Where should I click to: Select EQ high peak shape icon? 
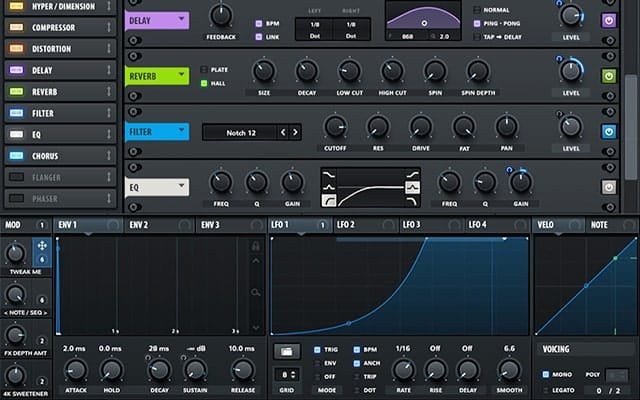click(413, 187)
